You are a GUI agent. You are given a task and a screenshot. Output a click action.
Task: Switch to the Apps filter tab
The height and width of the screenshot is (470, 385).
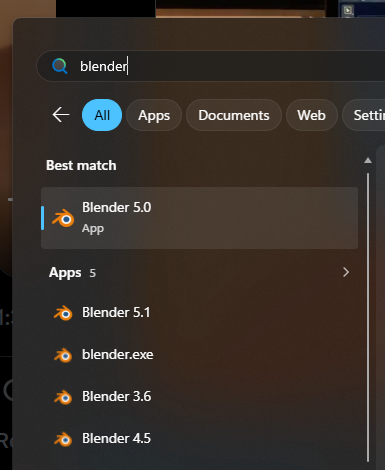(154, 115)
